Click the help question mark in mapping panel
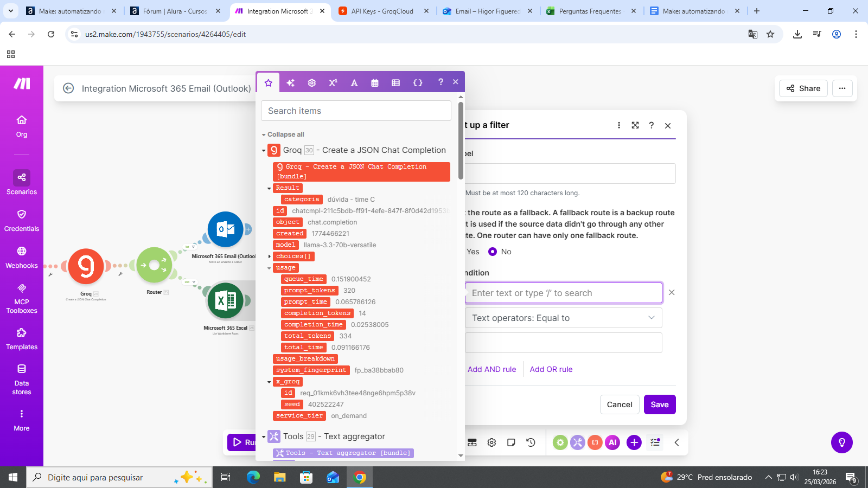 point(441,82)
